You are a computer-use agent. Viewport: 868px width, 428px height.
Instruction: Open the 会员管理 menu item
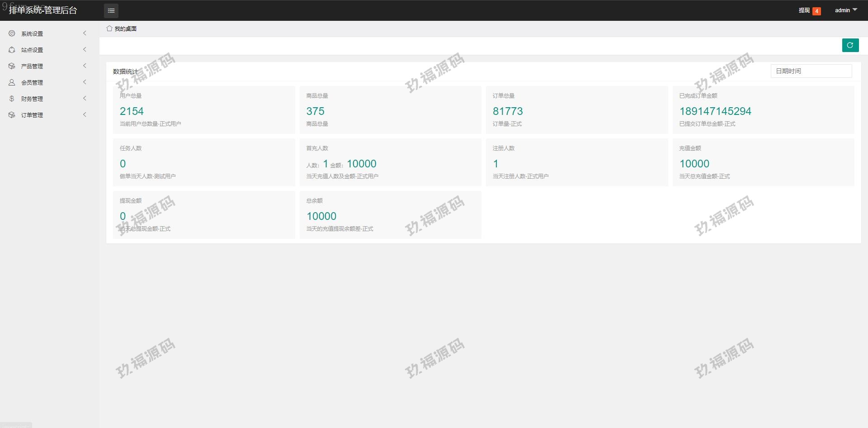32,82
